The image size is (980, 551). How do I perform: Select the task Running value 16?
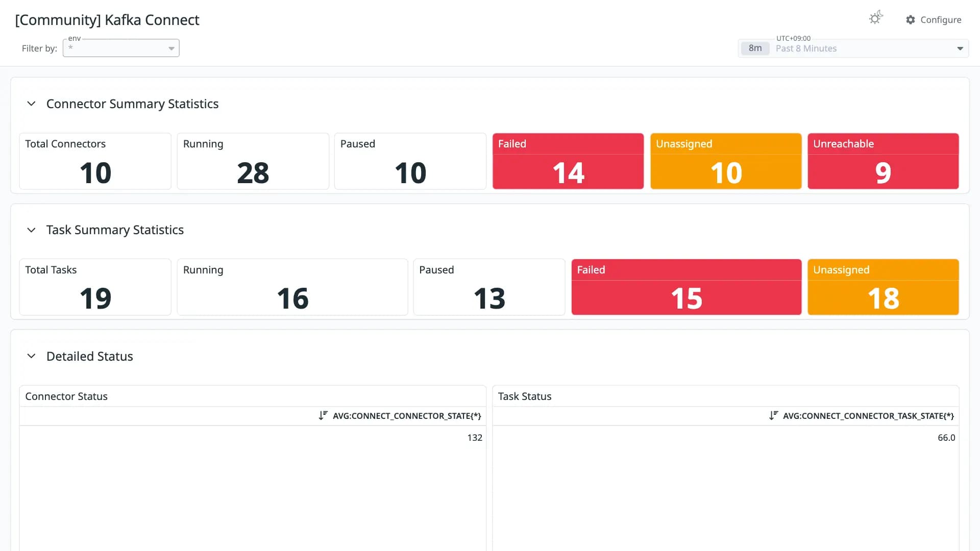click(292, 298)
